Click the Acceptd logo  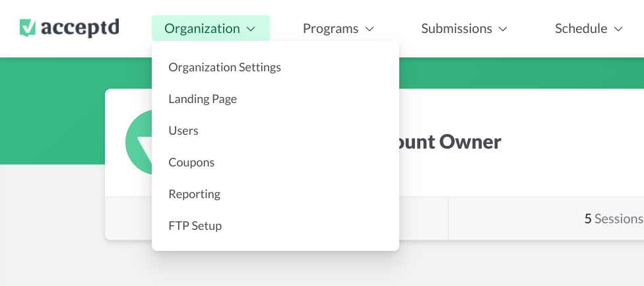69,28
